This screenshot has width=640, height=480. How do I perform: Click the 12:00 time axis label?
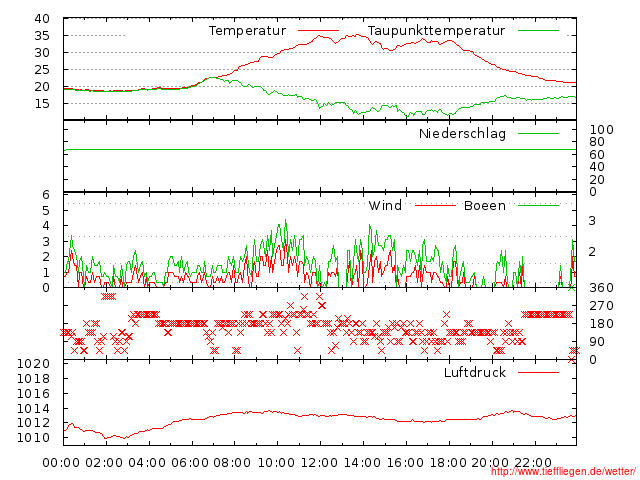coord(319,463)
